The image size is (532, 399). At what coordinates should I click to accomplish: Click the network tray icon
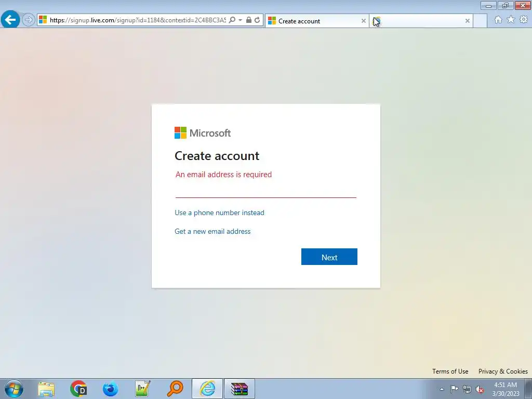(467, 389)
